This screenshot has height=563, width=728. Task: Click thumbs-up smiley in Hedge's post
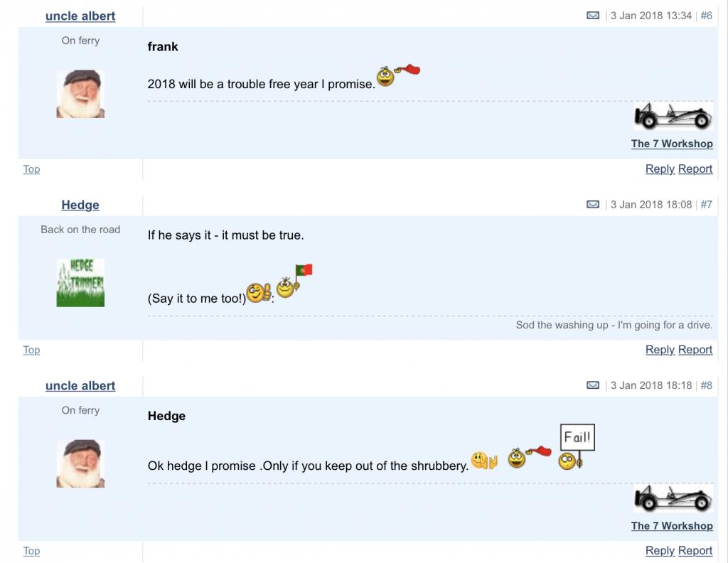coord(259,292)
